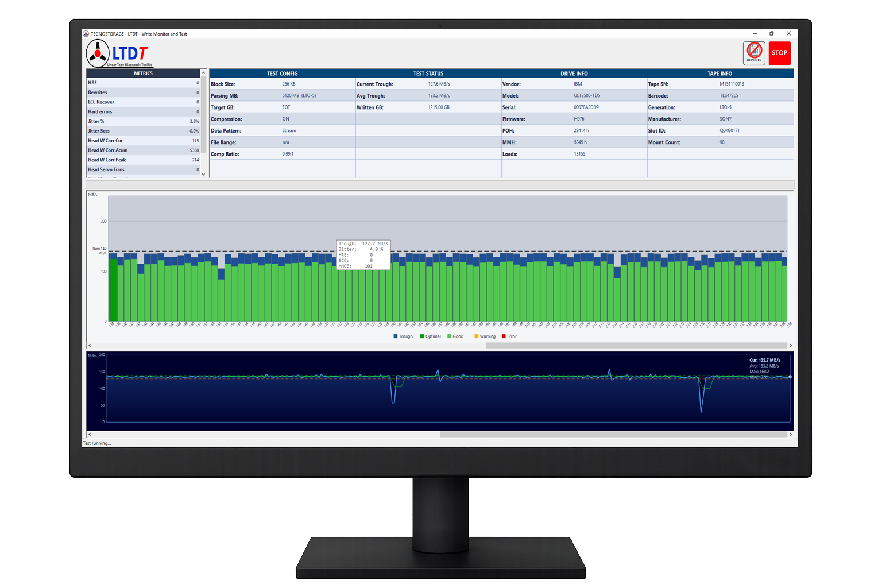The width and height of the screenshot is (882, 588).
Task: Click Current Trough value 127.6 MB/s
Action: point(439,84)
